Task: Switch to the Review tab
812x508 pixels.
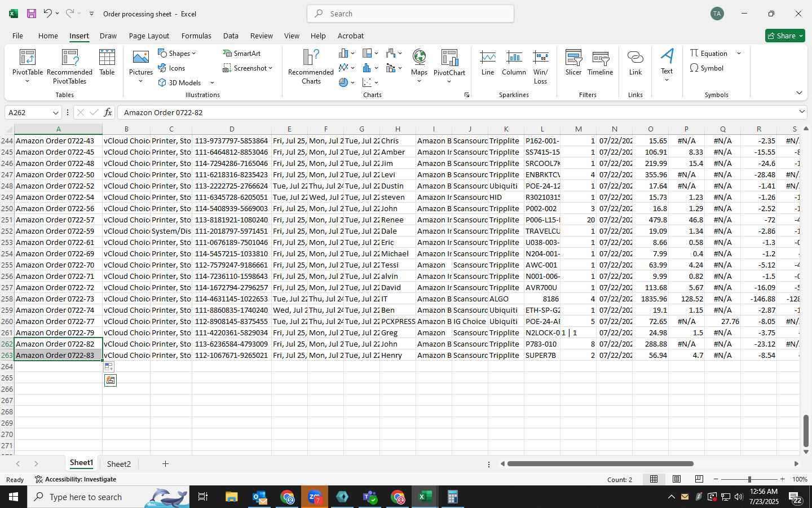Action: (x=262, y=36)
